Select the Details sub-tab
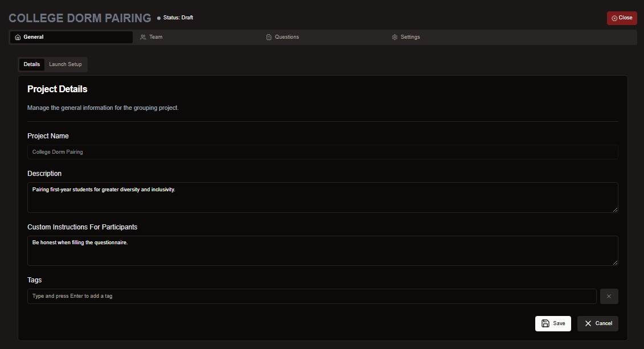Image resolution: width=644 pixels, height=349 pixels. point(32,64)
